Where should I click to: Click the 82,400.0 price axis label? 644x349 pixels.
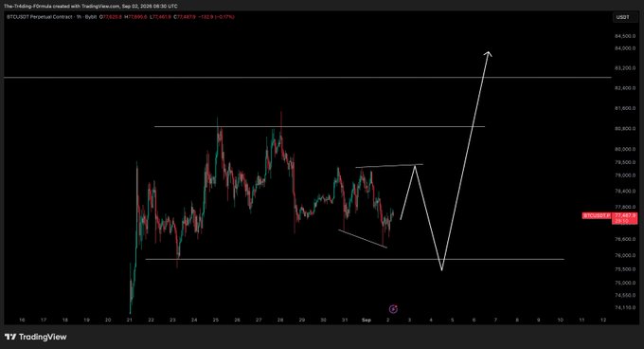[x=625, y=88]
